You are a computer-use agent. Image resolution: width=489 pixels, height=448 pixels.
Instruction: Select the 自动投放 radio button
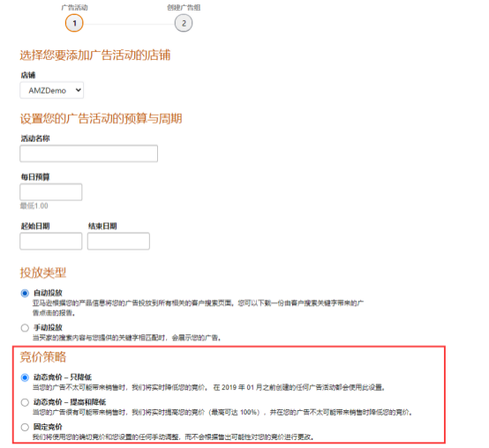(x=25, y=293)
